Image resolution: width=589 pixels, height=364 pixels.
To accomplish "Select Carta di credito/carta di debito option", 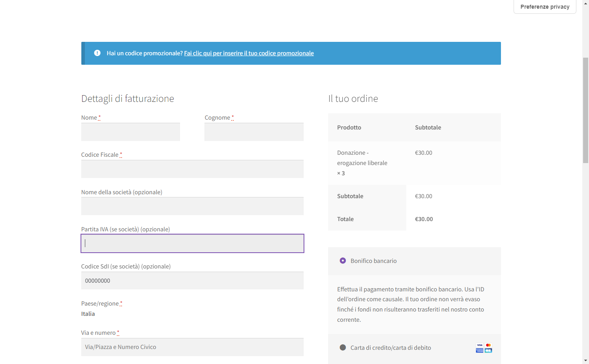I will click(x=343, y=347).
